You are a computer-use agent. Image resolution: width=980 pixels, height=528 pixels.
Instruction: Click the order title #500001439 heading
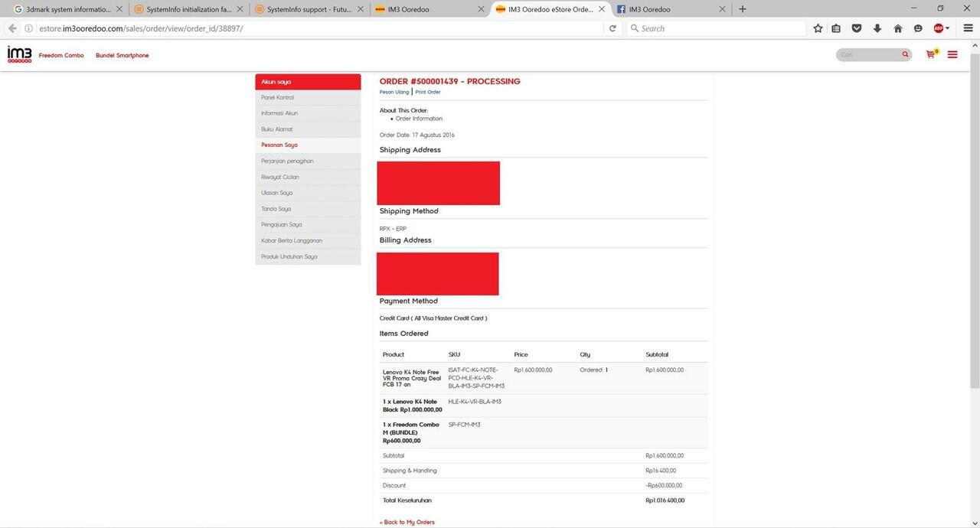tap(450, 81)
